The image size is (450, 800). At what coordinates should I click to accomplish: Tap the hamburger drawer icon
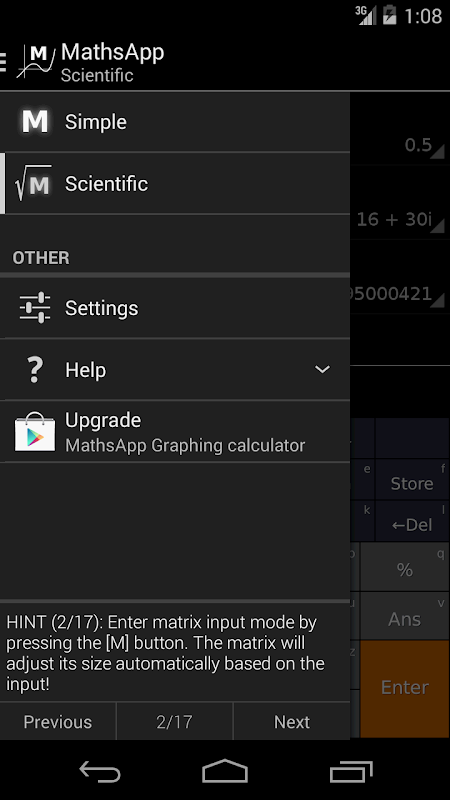click(3, 62)
